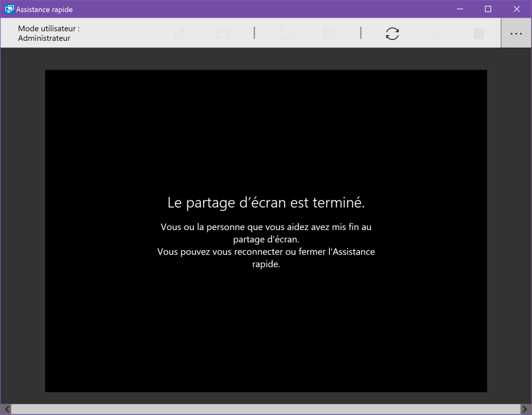Maximize the Assistance rapide window
Image resolution: width=532 pixels, height=415 pixels.
pos(488,9)
